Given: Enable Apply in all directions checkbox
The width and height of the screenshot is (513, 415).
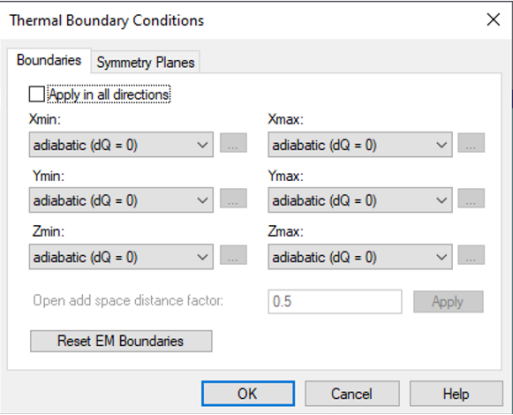Looking at the screenshot, I should click(37, 94).
